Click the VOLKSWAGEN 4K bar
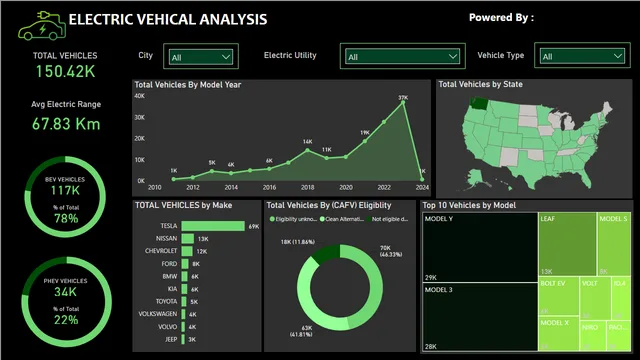 pyautogui.click(x=184, y=314)
